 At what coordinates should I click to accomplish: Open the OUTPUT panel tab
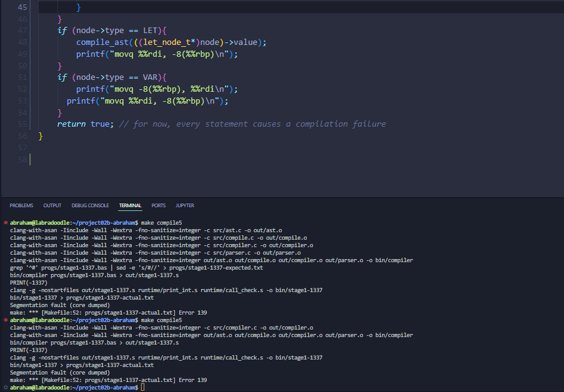52,205
